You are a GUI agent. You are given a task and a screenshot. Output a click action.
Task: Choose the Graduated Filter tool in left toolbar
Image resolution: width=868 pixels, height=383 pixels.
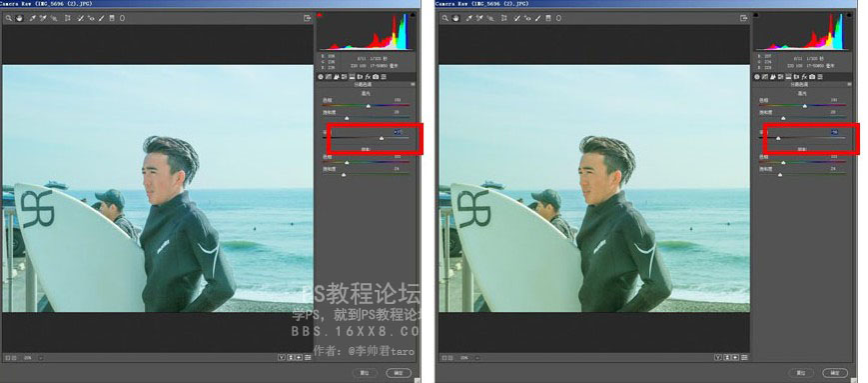[112, 18]
